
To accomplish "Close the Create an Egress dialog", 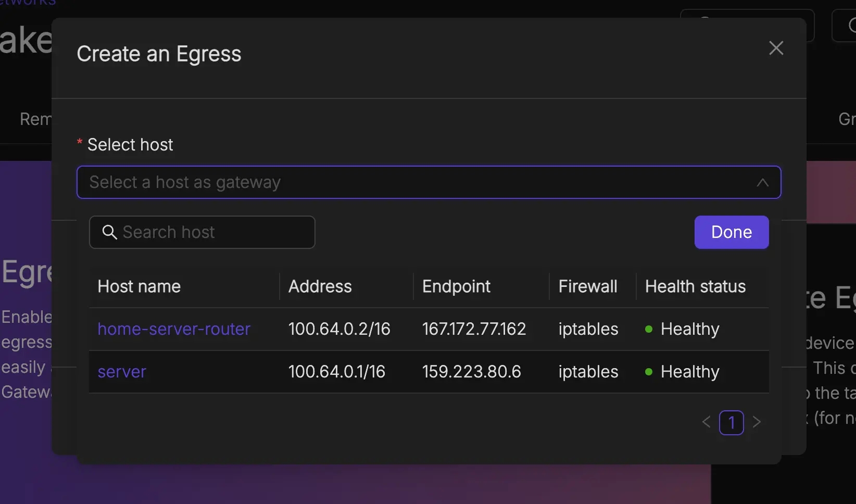I will [776, 48].
